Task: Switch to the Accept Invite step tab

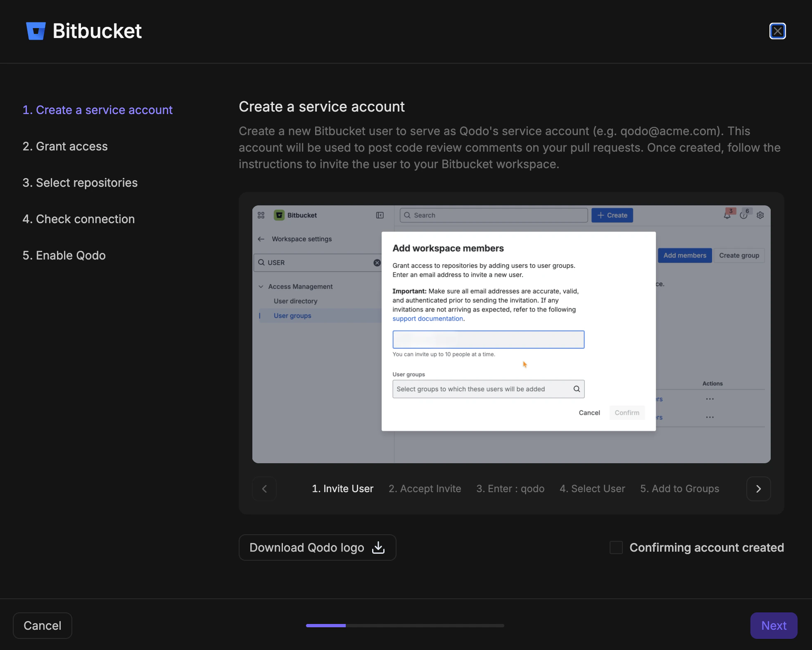Action: click(x=425, y=488)
